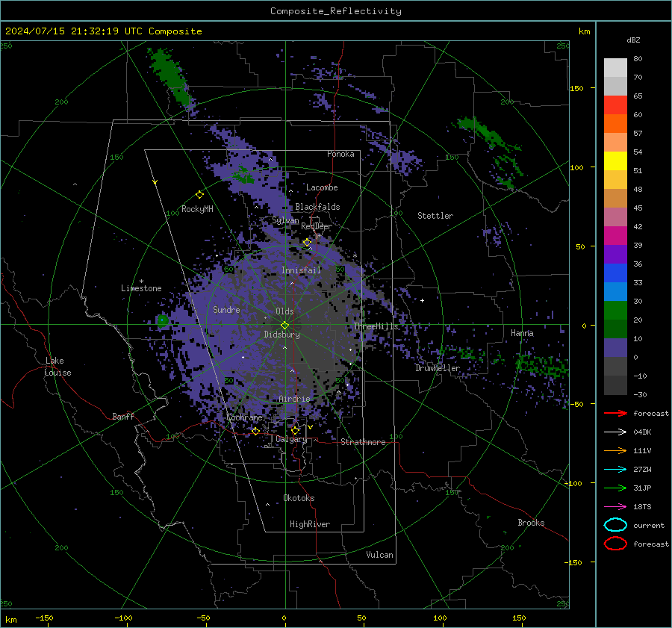Select the yellow diamond marker beside RockyMH
Viewport: 672px width, 628px height.
coord(199,195)
